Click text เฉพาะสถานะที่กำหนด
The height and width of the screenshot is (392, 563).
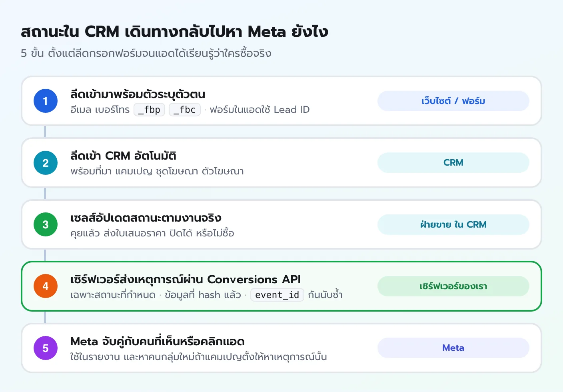coord(113,295)
